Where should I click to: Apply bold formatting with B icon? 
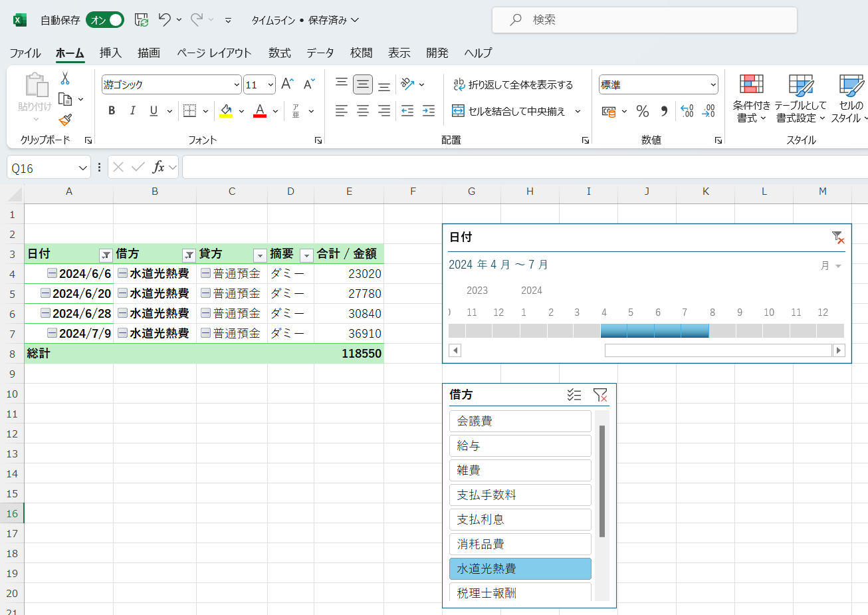pyautogui.click(x=112, y=111)
